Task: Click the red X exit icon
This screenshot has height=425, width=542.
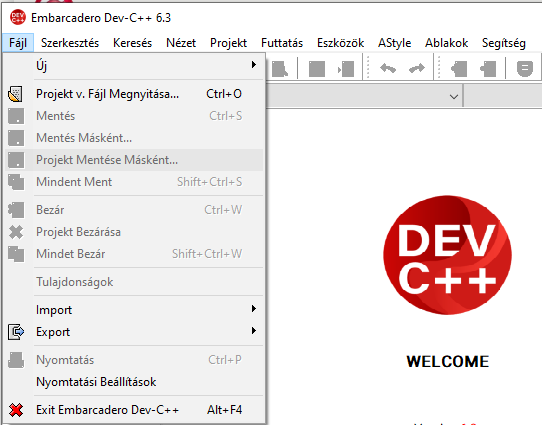Action: click(x=16, y=410)
